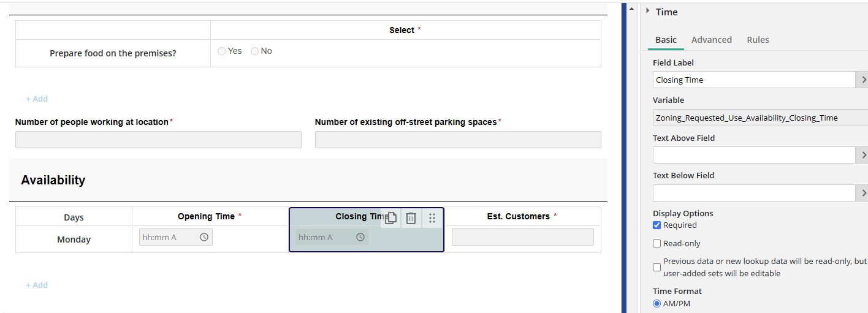Viewport: 868px width, 313px height.
Task: Open the Rules tab
Action: (x=758, y=40)
